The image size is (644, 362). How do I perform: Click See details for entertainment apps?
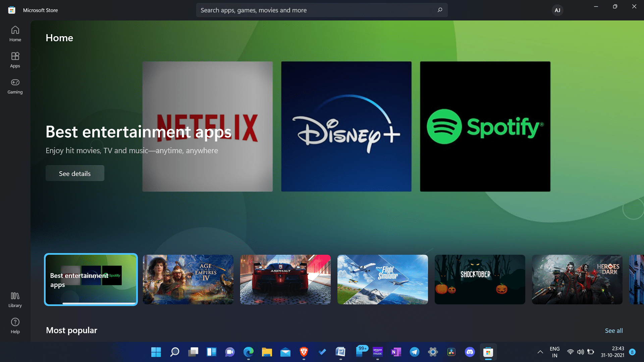[x=75, y=173]
